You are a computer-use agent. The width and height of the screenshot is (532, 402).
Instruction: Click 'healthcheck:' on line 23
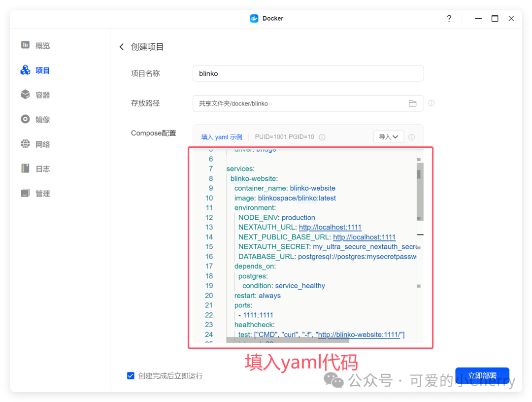255,325
